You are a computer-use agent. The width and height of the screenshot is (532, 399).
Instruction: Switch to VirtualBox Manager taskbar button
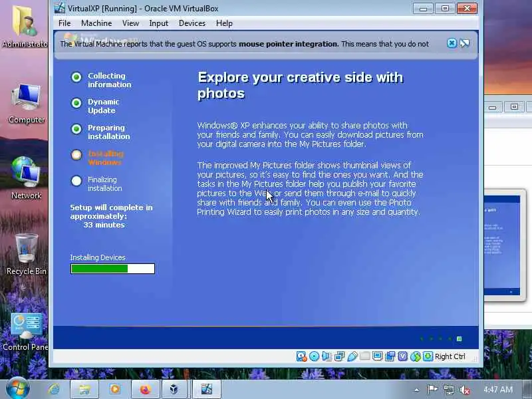(x=174, y=389)
